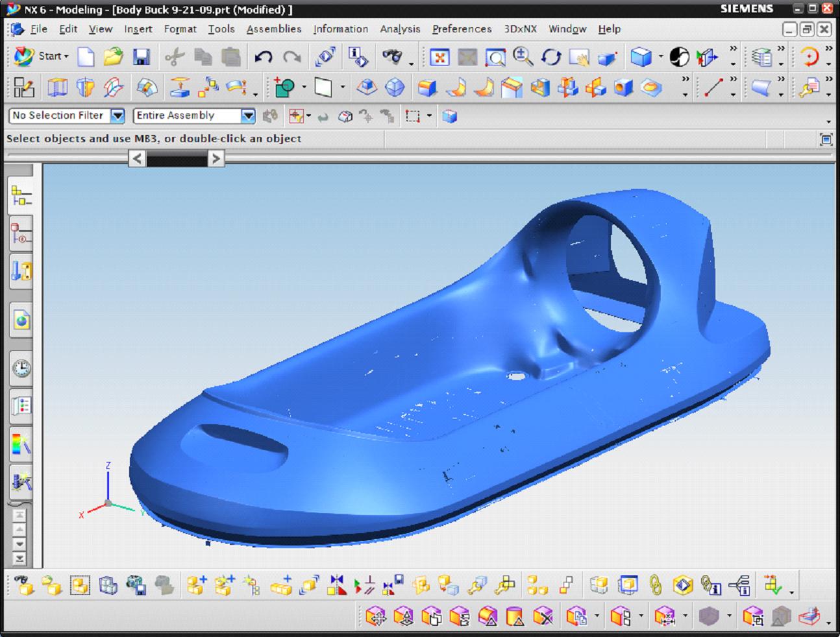The width and height of the screenshot is (840, 637).
Task: Click the left scroll arrow on resource bar
Action: 137,158
